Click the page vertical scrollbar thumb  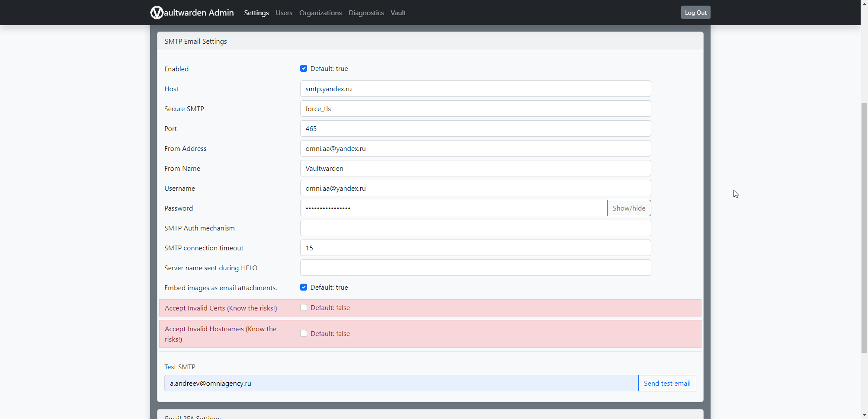pyautogui.click(x=864, y=228)
